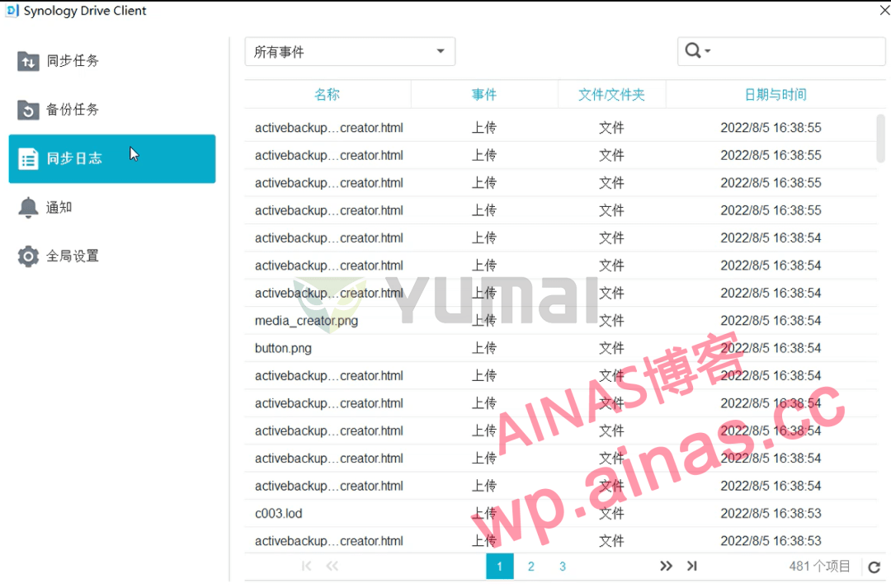Select the 同步日志 log icon
891x588 pixels.
coord(28,158)
